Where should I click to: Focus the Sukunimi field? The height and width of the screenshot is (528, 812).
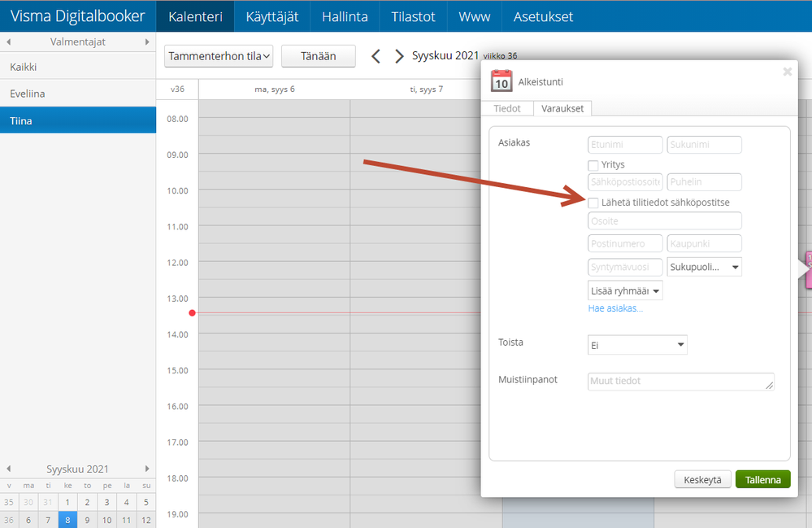coord(704,145)
